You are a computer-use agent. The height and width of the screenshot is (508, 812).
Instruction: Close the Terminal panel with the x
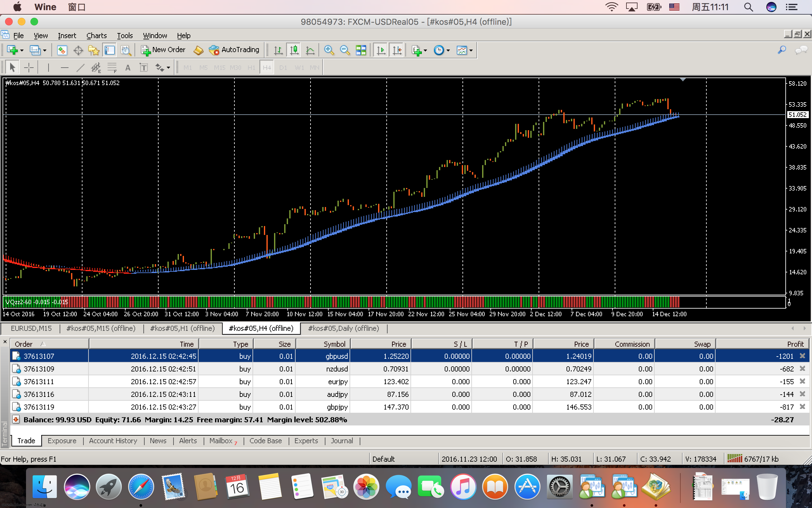(5, 342)
